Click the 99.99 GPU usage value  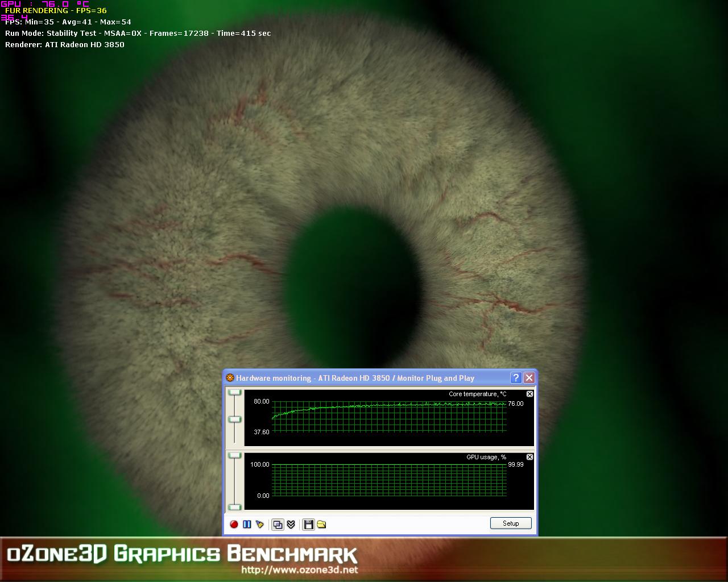click(516, 464)
